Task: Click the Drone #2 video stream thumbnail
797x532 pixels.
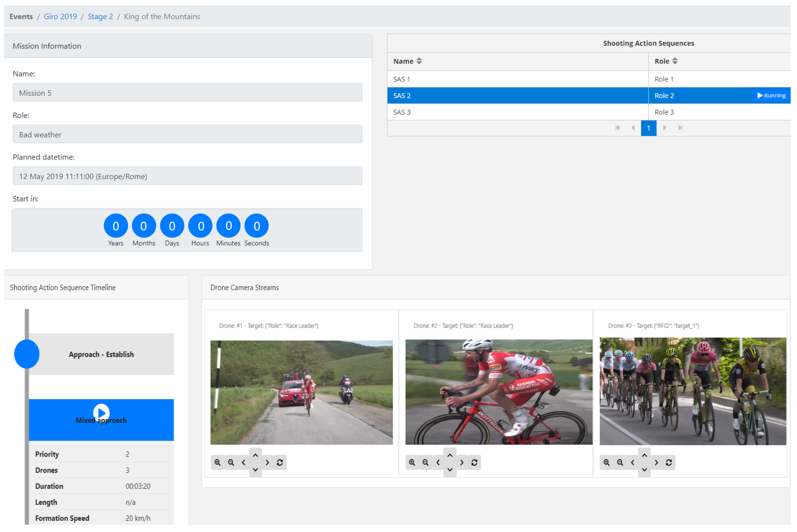Action: click(499, 392)
